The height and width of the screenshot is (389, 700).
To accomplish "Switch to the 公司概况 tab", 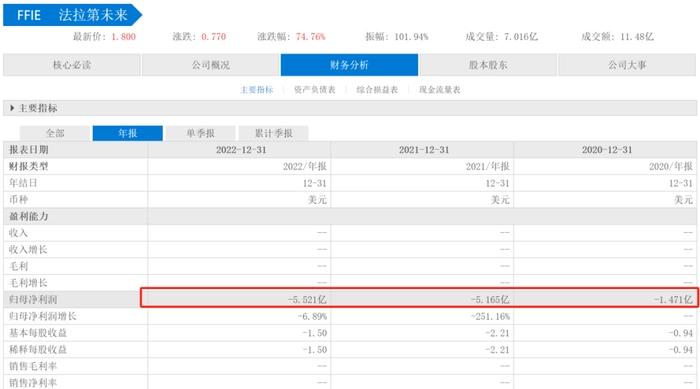I will click(211, 65).
